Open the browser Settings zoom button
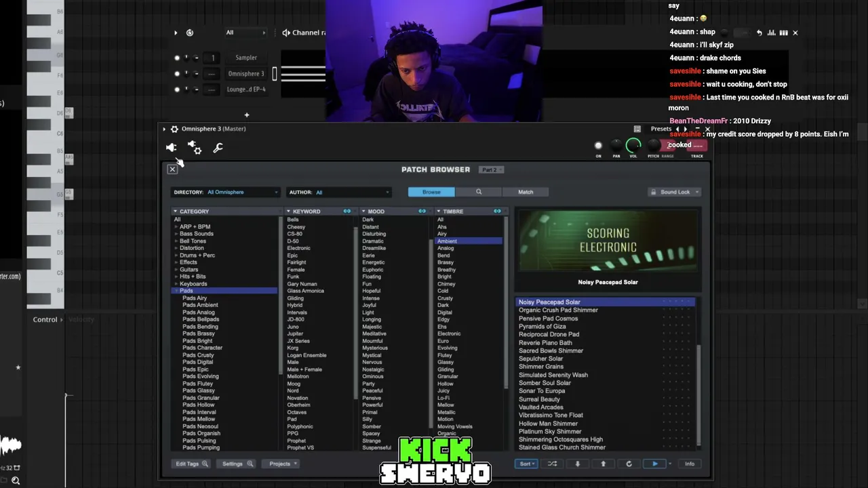The width and height of the screenshot is (868, 488). point(237,464)
